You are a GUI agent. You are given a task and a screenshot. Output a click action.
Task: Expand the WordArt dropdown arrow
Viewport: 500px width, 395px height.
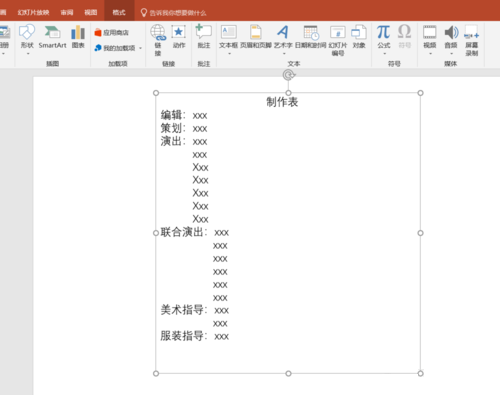[284, 53]
